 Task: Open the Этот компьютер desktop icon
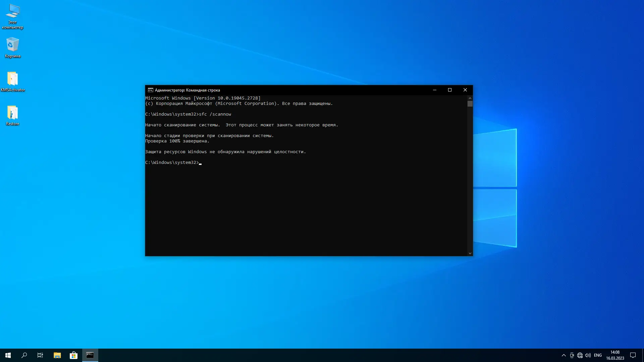[x=12, y=12]
